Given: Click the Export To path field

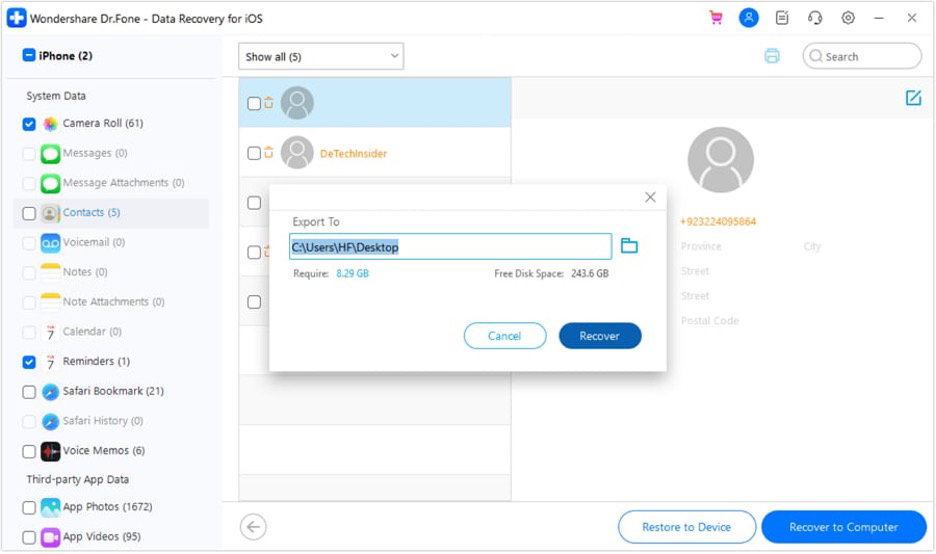Looking at the screenshot, I should click(450, 246).
